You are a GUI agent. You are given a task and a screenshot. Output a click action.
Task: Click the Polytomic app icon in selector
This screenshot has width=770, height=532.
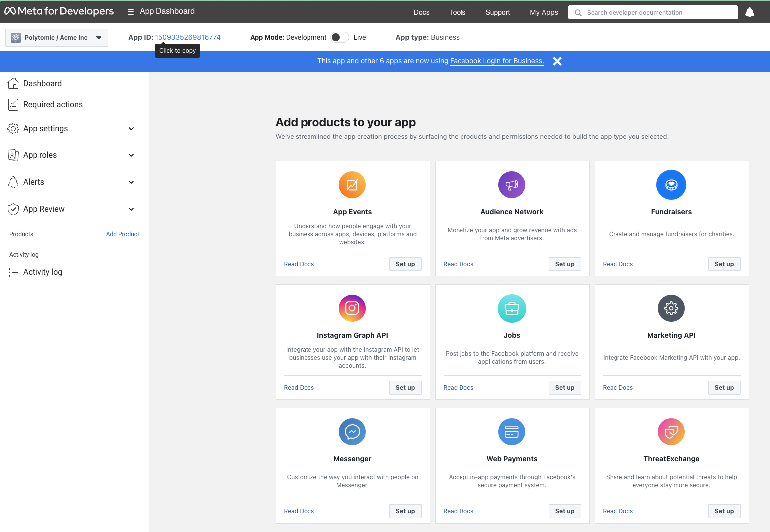coord(16,38)
